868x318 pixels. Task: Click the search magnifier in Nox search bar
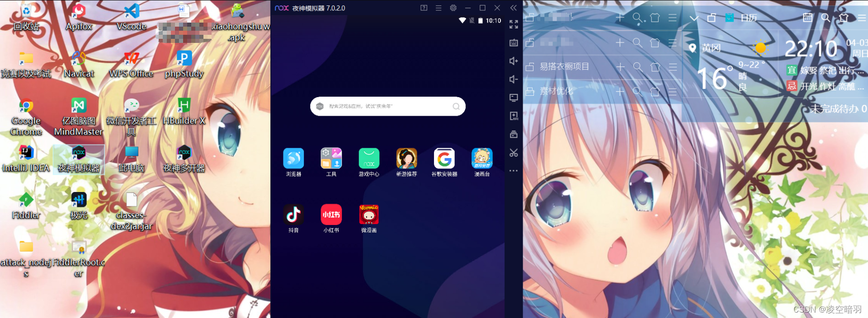click(x=456, y=107)
